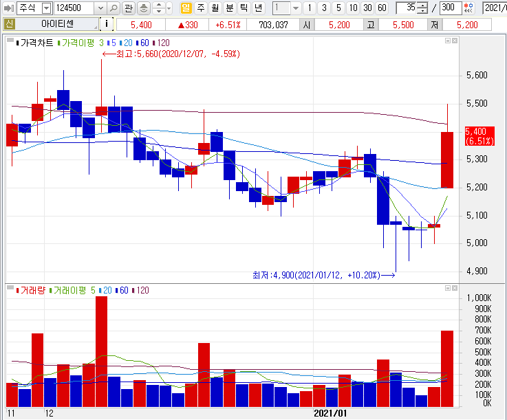Click the stock code field 124500
The height and width of the screenshot is (420, 507).
pos(74,8)
